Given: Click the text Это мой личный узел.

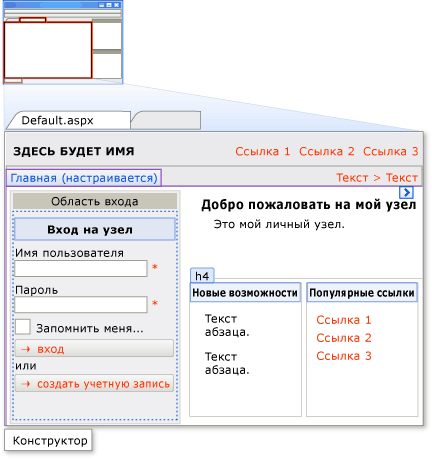Looking at the screenshot, I should coord(279,224).
